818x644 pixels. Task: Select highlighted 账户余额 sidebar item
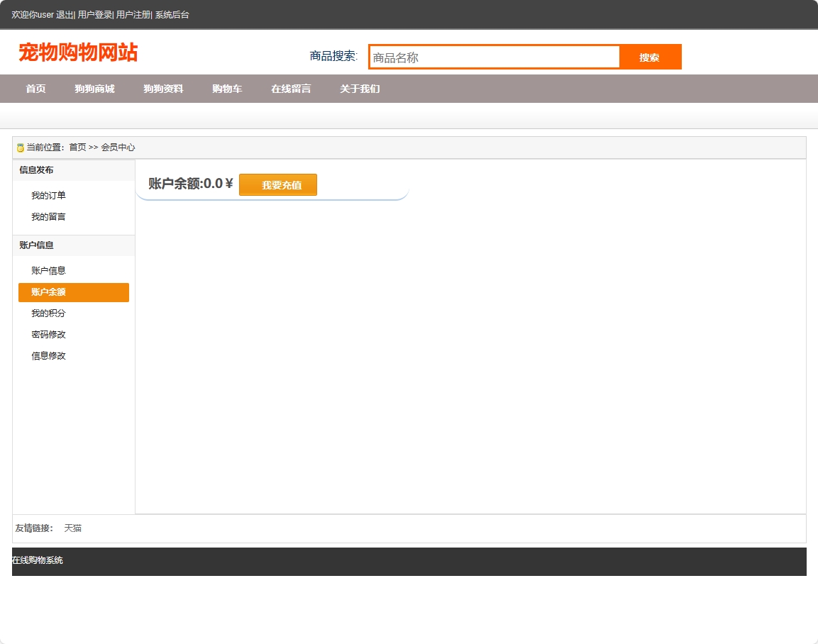click(x=74, y=292)
